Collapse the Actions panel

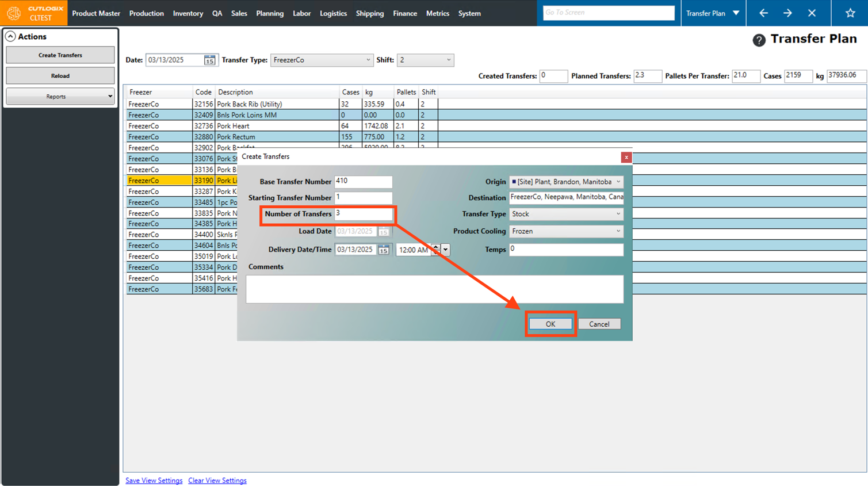10,37
